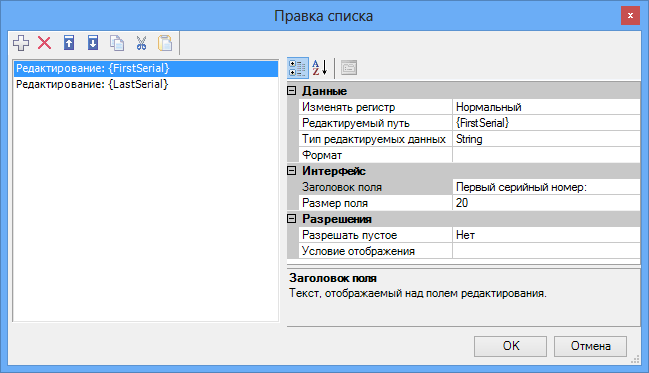This screenshot has height=373, width=649.
Task: Move selected item up in list
Action: (69, 43)
